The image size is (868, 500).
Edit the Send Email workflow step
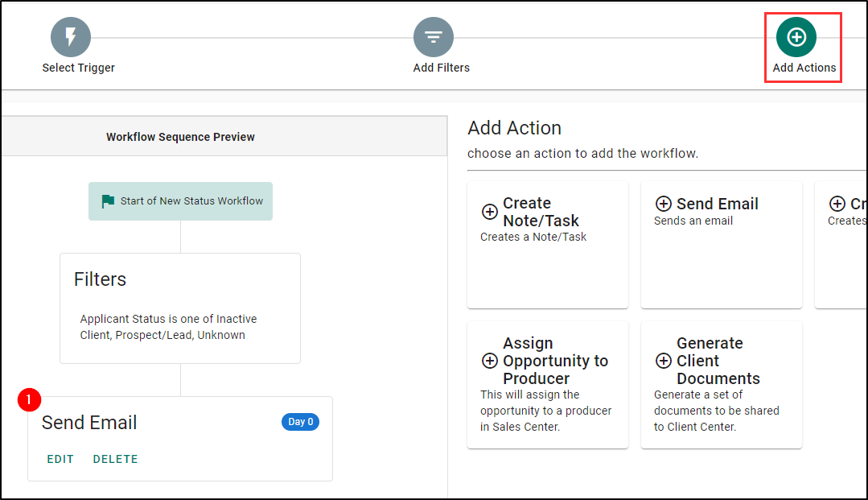[60, 459]
